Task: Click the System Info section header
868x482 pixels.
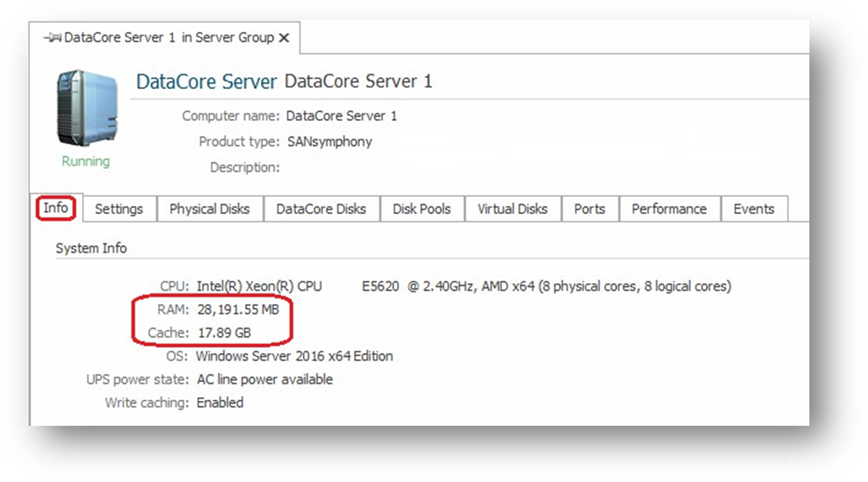Action: point(91,248)
